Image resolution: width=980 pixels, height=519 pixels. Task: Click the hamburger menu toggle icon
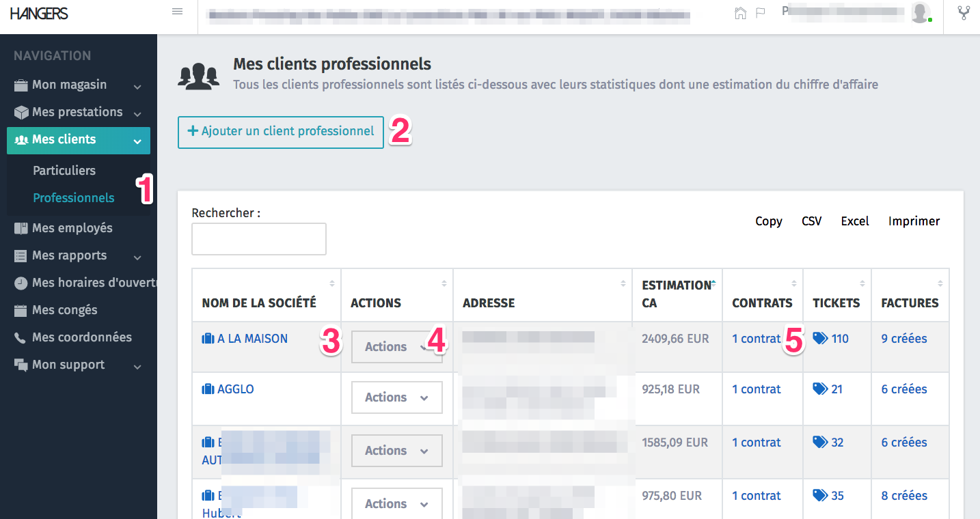[x=177, y=11]
